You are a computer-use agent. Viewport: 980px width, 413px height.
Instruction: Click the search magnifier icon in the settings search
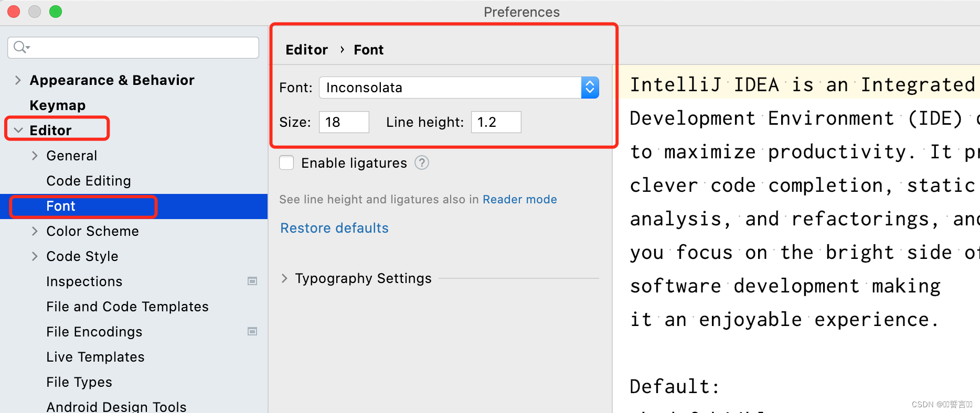pyautogui.click(x=21, y=47)
